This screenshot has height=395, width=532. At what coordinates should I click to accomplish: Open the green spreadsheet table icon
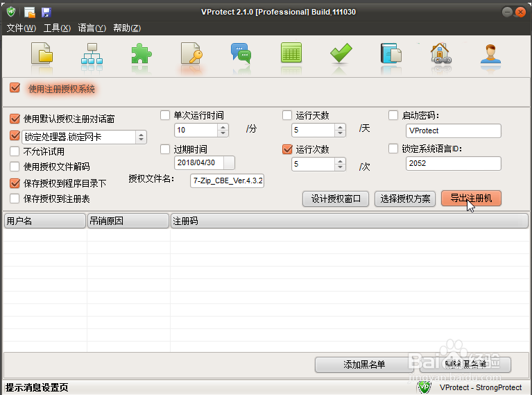[291, 53]
